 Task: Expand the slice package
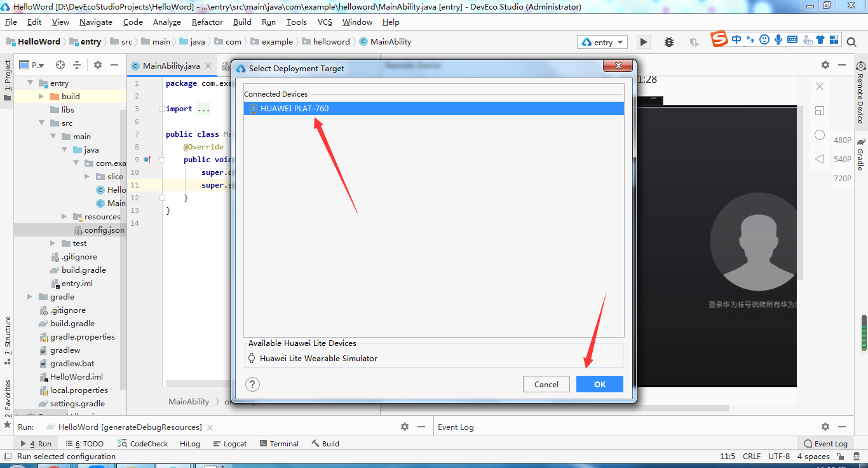[87, 177]
